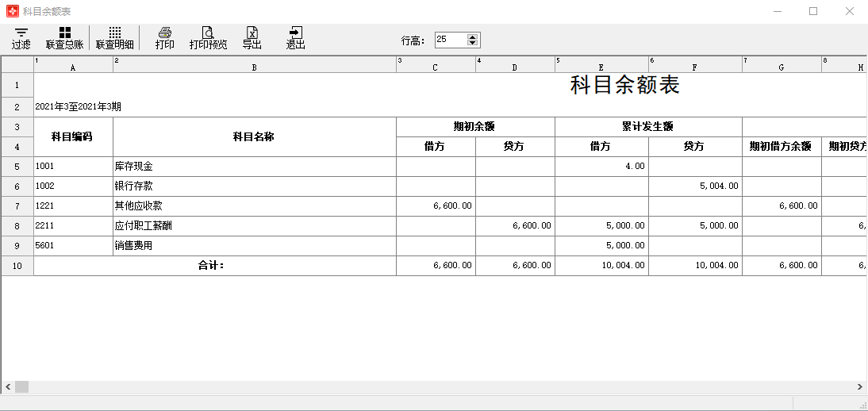868x411 pixels.
Task: Increase row height with stepper up arrow
Action: [472, 36]
